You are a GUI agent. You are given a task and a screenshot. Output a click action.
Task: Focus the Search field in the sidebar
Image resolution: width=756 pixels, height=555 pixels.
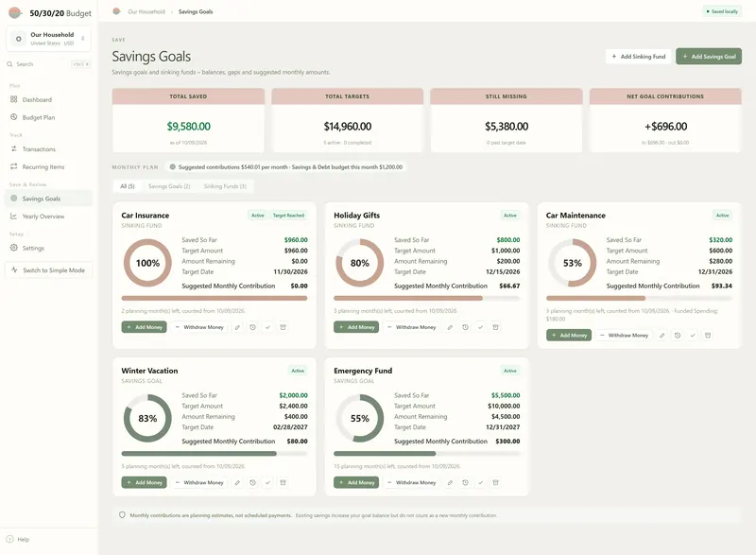49,64
